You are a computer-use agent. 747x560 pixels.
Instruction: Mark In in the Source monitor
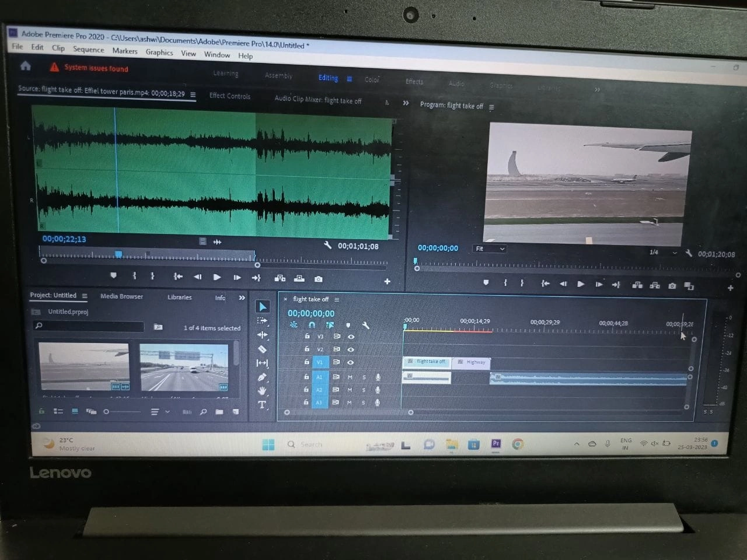134,276
